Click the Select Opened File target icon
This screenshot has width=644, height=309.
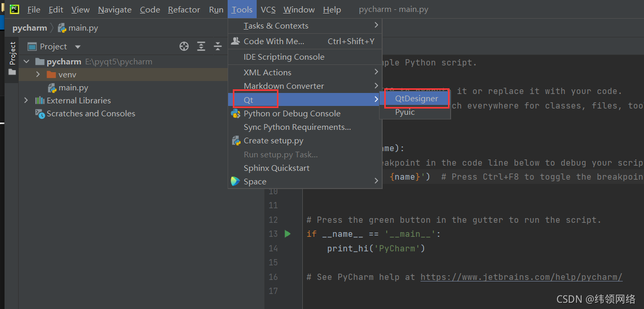(184, 46)
